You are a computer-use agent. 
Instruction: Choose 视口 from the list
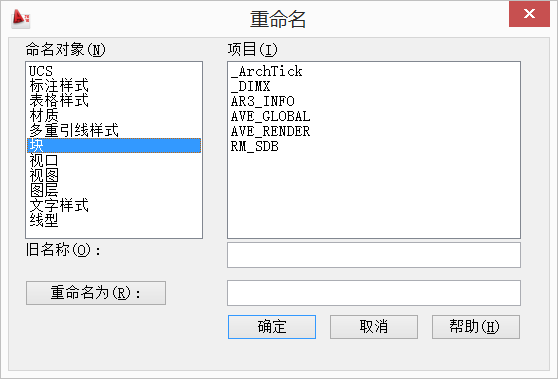[114, 160]
